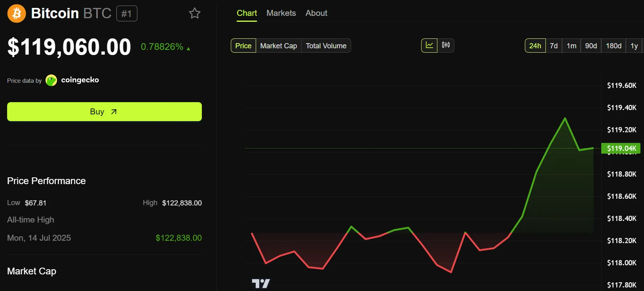Click the $118.40K axis label
Viewport: 644px width, 291px height.
(x=622, y=219)
